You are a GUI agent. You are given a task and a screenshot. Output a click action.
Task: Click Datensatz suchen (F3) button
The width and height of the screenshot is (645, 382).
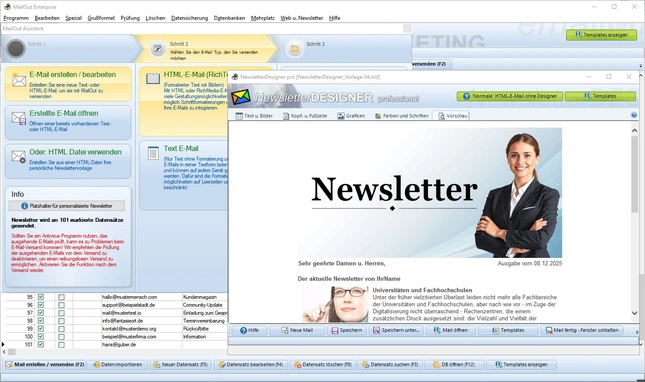390,364
